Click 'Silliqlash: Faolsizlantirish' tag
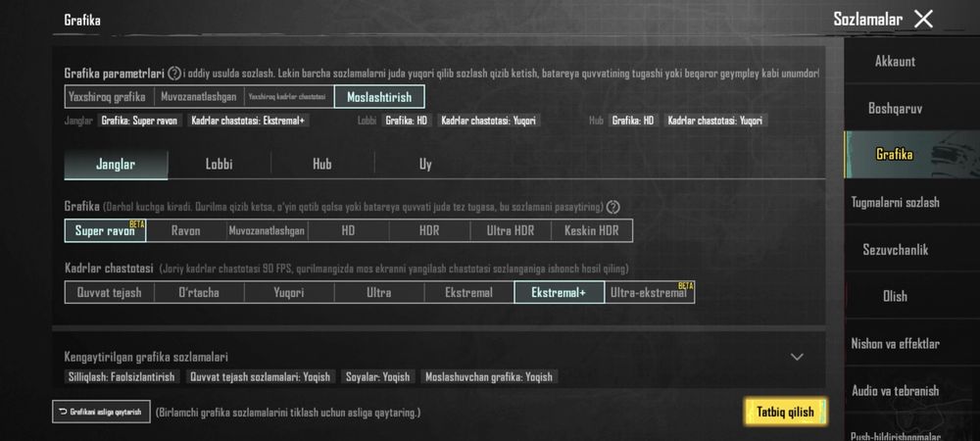This screenshot has width=980, height=441. pos(122,376)
